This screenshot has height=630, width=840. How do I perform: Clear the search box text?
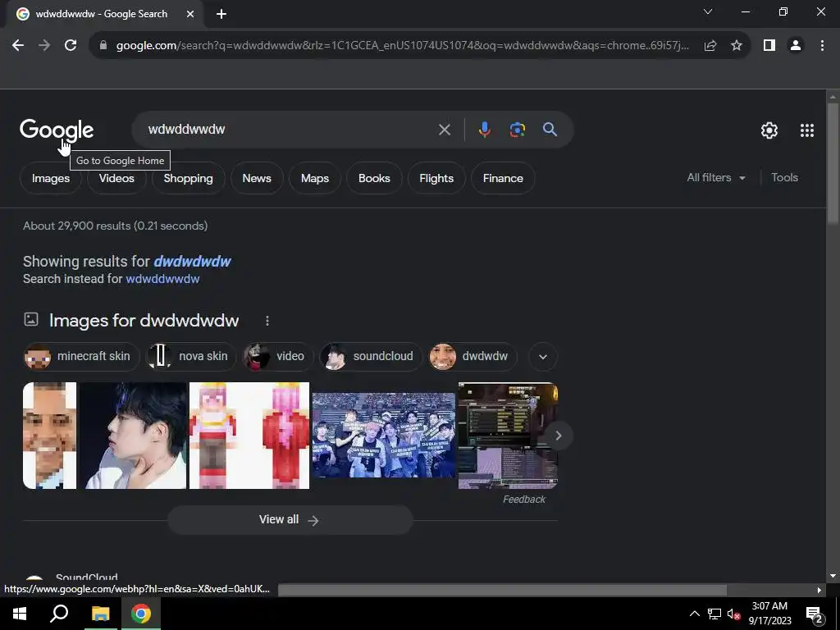[445, 130]
